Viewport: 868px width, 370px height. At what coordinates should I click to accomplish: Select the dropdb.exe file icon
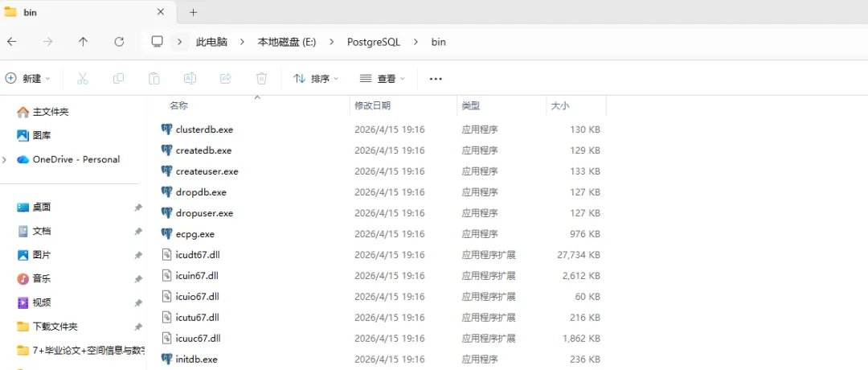pos(166,192)
